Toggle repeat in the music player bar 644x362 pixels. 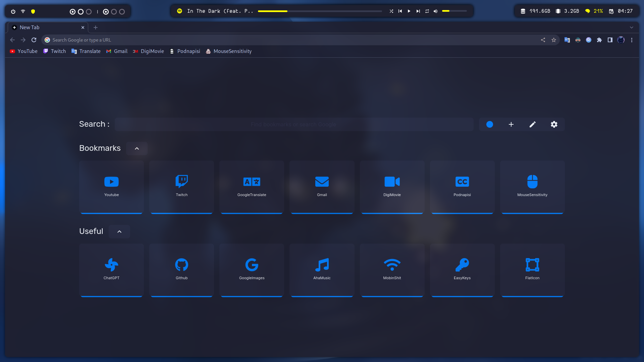click(x=427, y=11)
